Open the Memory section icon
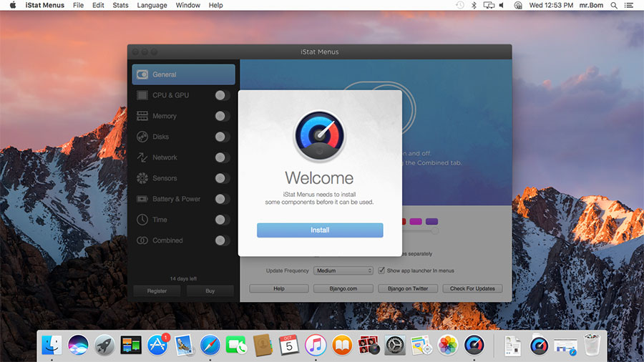 [142, 116]
